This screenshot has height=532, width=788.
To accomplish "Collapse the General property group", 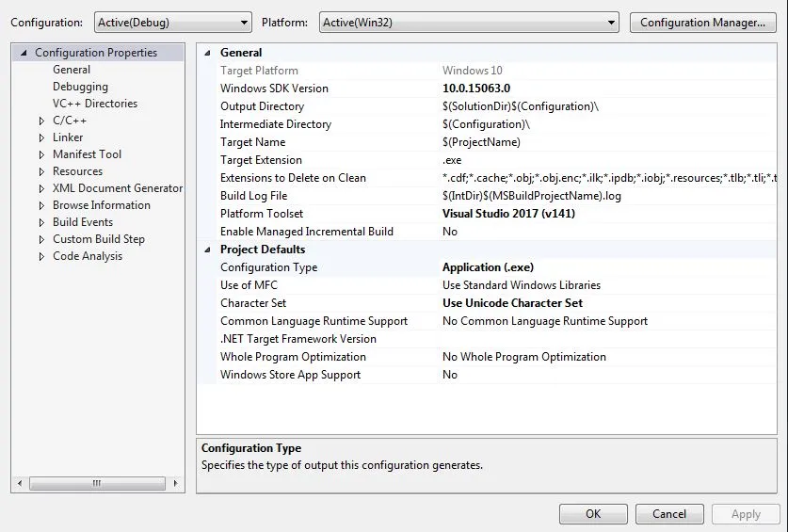I will click(207, 53).
